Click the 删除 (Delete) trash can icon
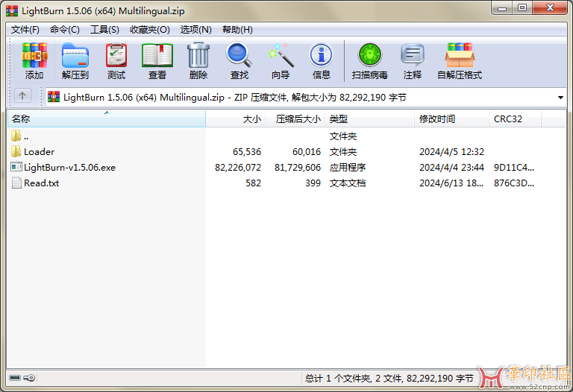This screenshot has height=392, width=573. tap(198, 55)
